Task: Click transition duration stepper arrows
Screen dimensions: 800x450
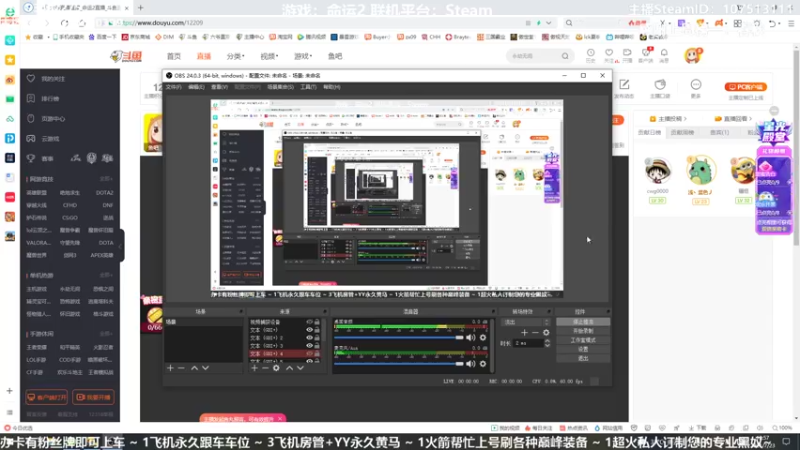Action: tap(547, 344)
